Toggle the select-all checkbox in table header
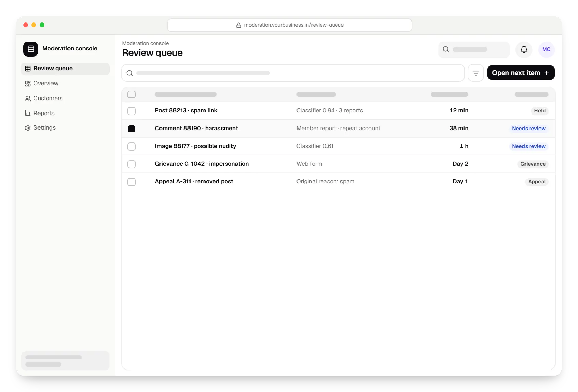 [x=132, y=94]
